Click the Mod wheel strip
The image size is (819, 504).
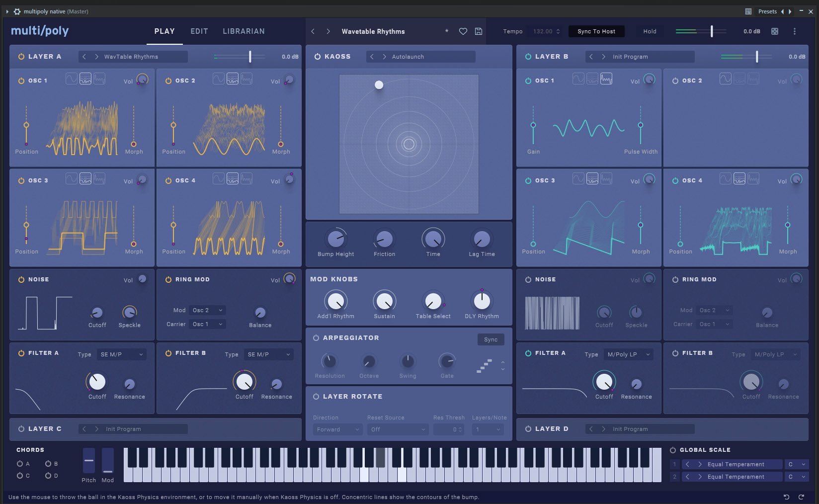[x=108, y=461]
